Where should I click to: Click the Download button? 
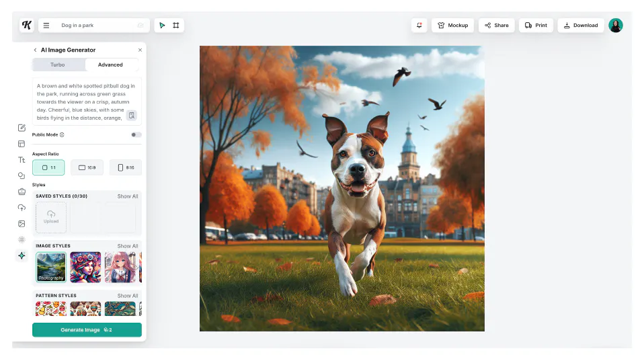point(581,26)
